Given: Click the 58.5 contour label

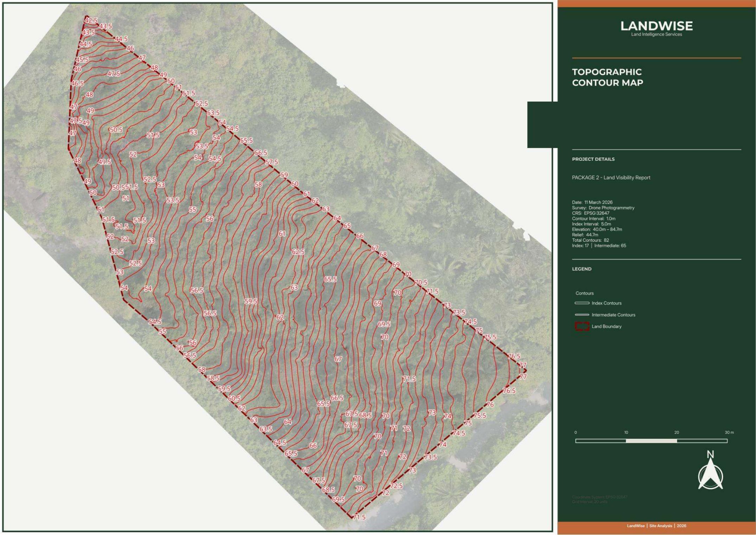Looking at the screenshot, I should coord(213,378).
